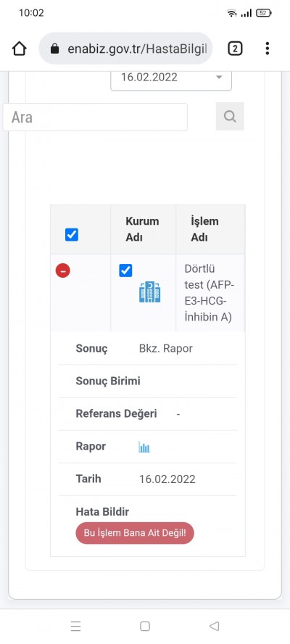The image size is (290, 644).
Task: Open the 16.02.2022 date dropdown
Action: coord(171,78)
